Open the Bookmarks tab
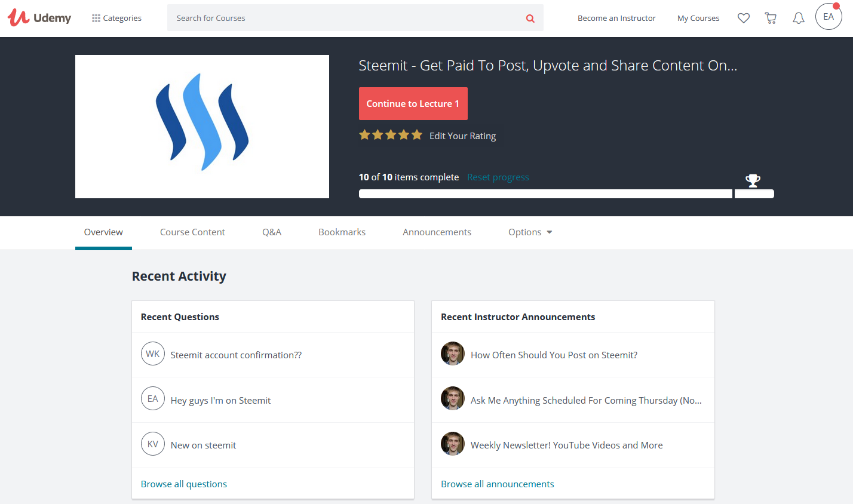This screenshot has height=504, width=853. [x=342, y=232]
